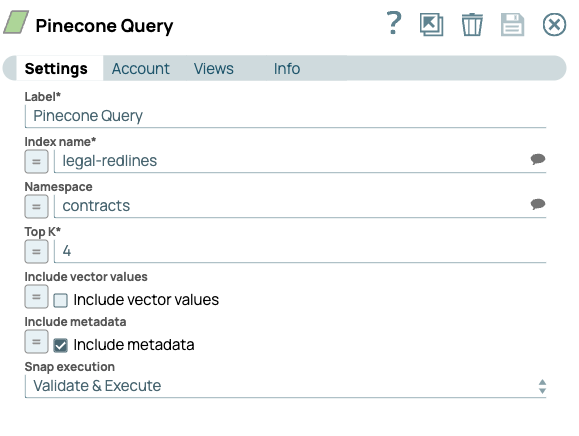This screenshot has height=436, width=579.
Task: Close the Pinecone Query dialog
Action: click(x=554, y=25)
